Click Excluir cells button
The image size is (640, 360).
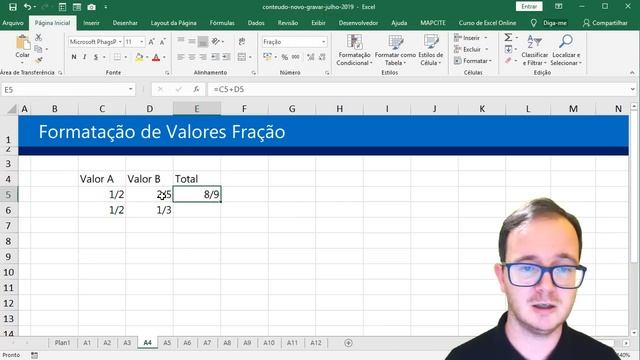click(471, 49)
